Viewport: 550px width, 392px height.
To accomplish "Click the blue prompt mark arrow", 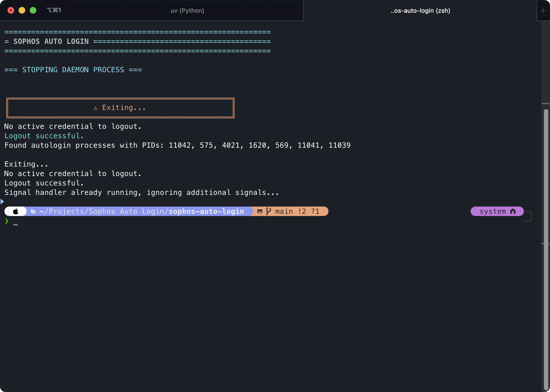I will 2,202.
